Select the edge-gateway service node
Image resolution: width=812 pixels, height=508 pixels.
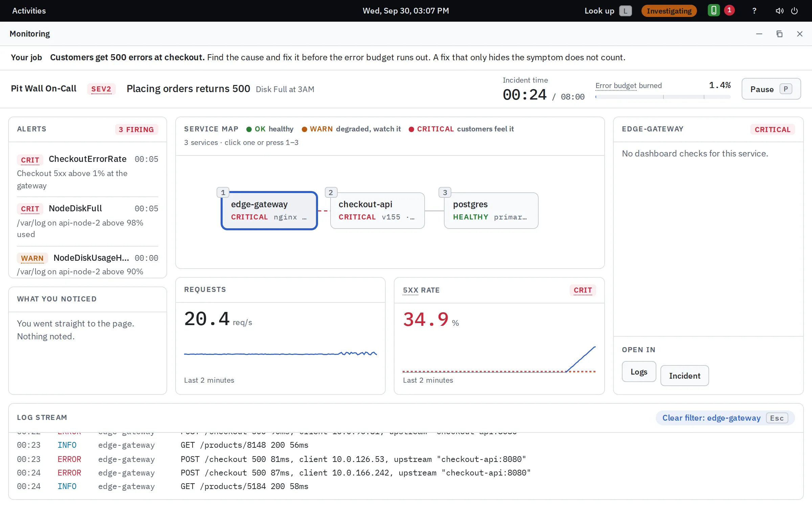pos(269,210)
